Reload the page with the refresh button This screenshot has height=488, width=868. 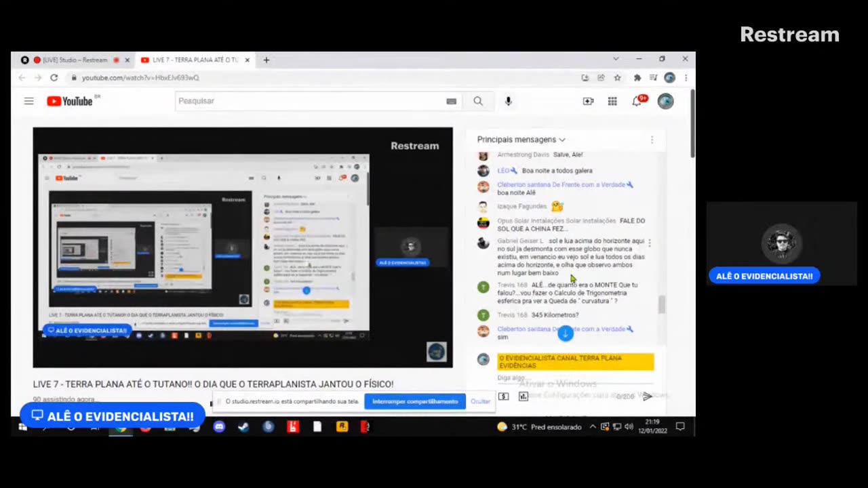(54, 77)
